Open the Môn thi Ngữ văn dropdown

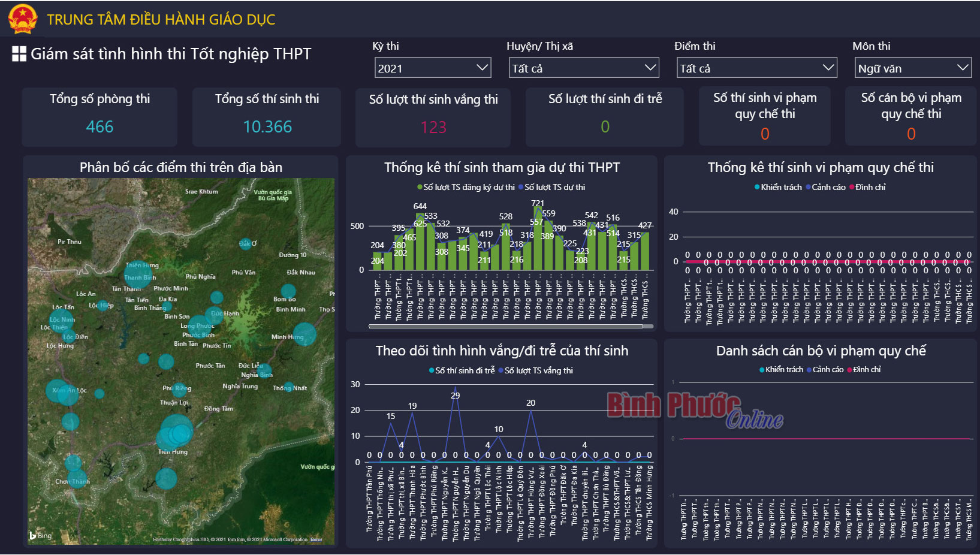point(913,68)
